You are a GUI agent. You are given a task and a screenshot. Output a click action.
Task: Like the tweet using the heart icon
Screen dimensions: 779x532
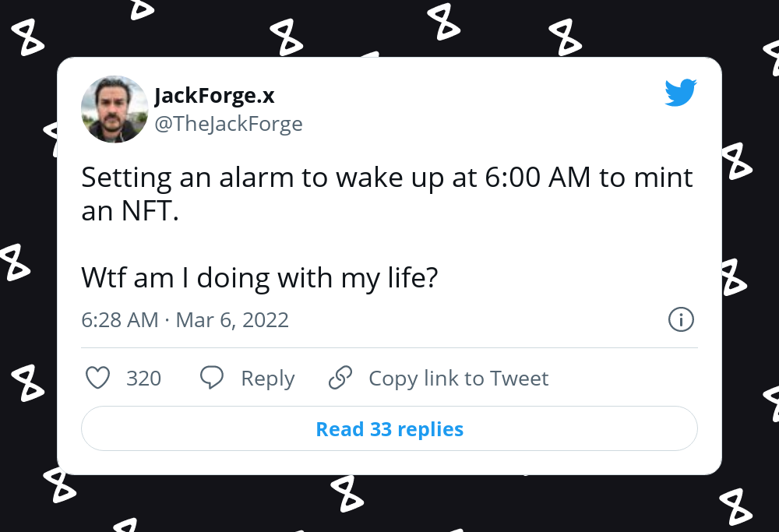point(98,378)
